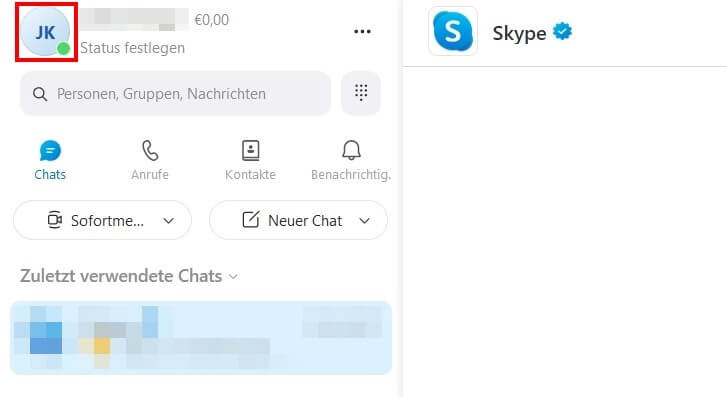Open the dial pad icon

click(x=361, y=93)
